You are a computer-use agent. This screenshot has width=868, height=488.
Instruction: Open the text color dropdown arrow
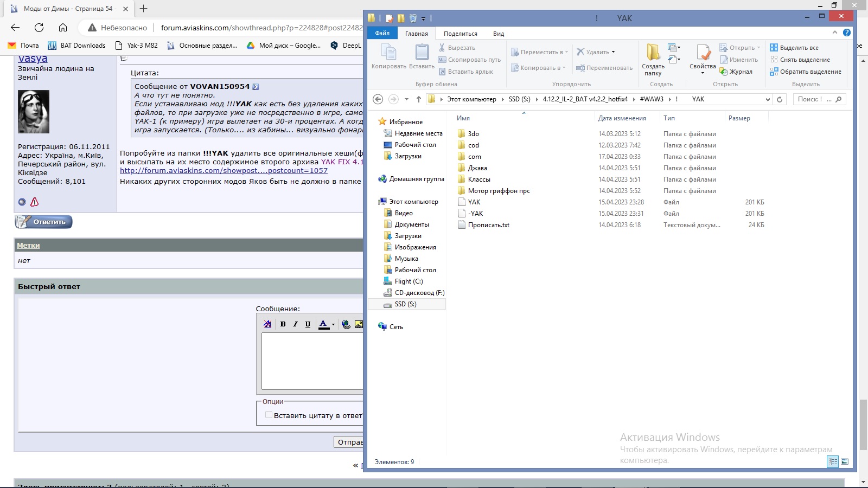(x=333, y=325)
